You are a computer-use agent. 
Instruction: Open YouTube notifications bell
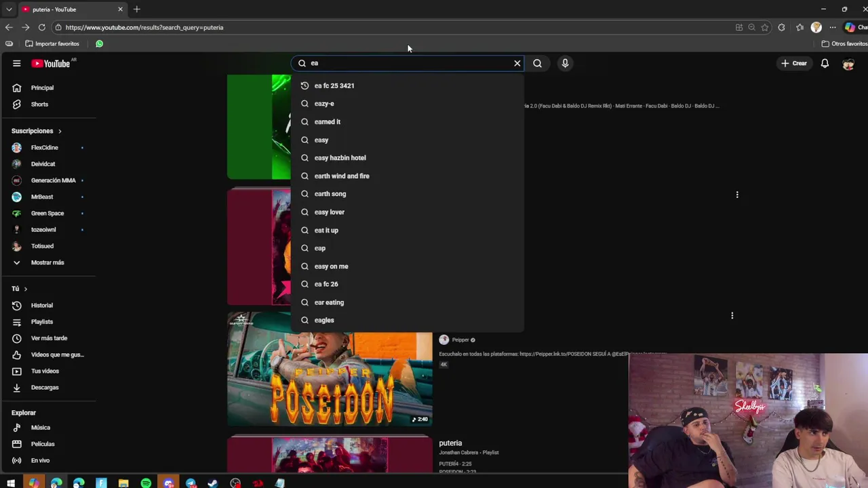tap(825, 63)
